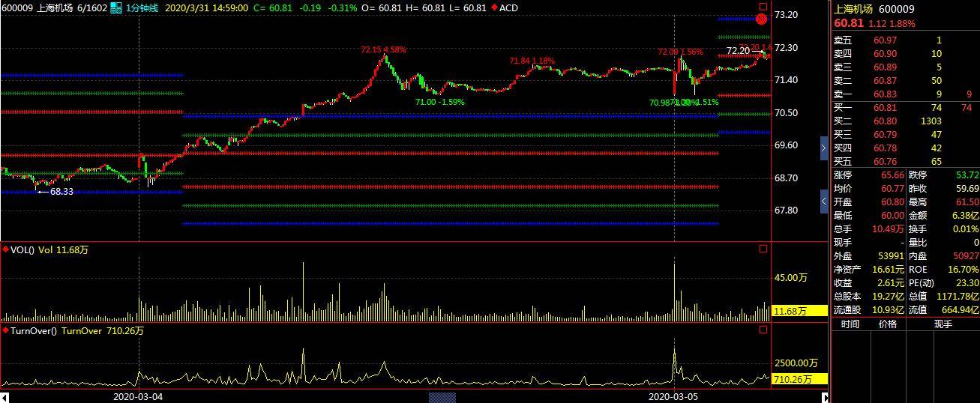Screen dimensions: 980x403
Task: Click the red sad-face alert icon
Action: point(762,19)
